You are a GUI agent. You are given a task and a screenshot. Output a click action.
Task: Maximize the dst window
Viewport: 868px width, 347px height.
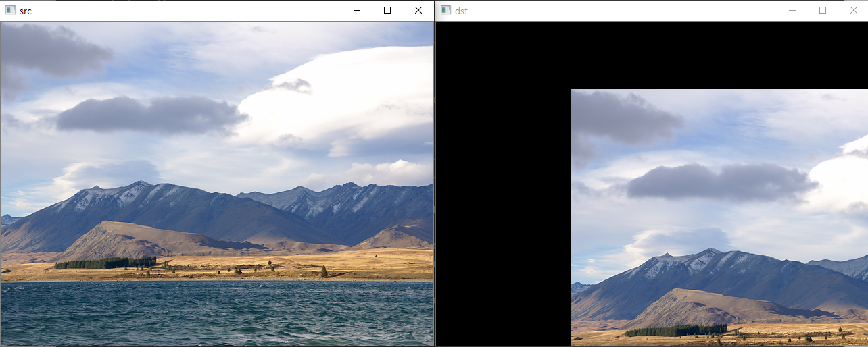823,10
